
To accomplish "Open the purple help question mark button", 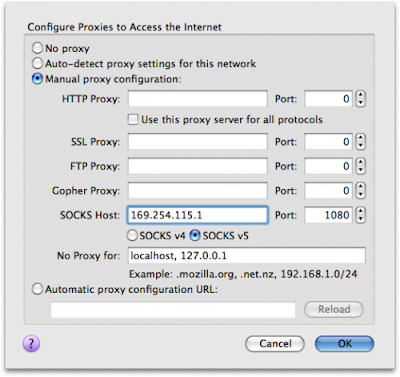I will (31, 343).
